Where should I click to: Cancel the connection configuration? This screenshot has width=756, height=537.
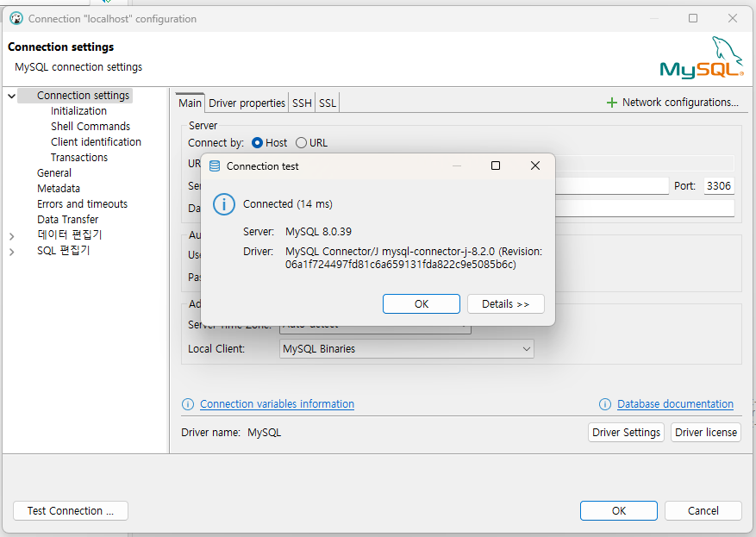pyautogui.click(x=703, y=510)
